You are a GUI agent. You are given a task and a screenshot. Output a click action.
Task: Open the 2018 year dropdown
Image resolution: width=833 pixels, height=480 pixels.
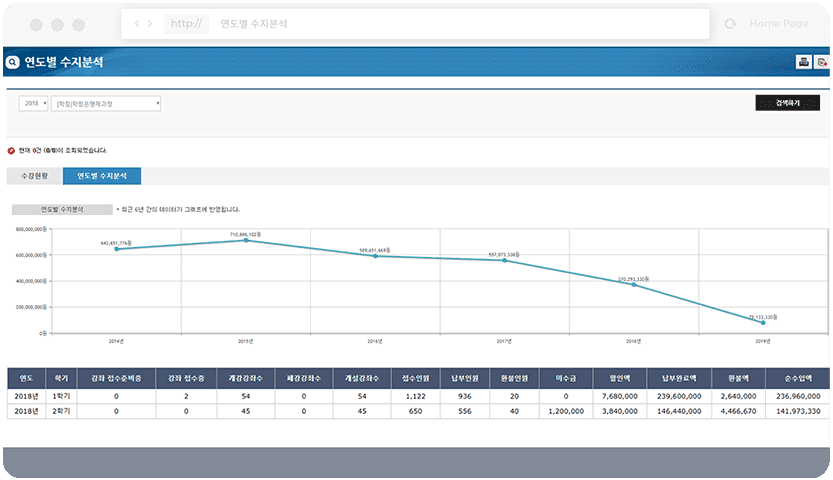pyautogui.click(x=33, y=103)
